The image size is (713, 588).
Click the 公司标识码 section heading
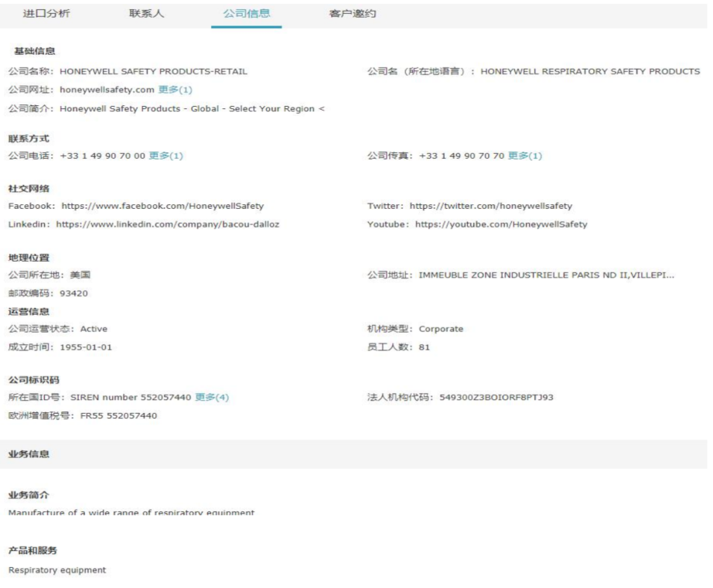pyautogui.click(x=34, y=380)
